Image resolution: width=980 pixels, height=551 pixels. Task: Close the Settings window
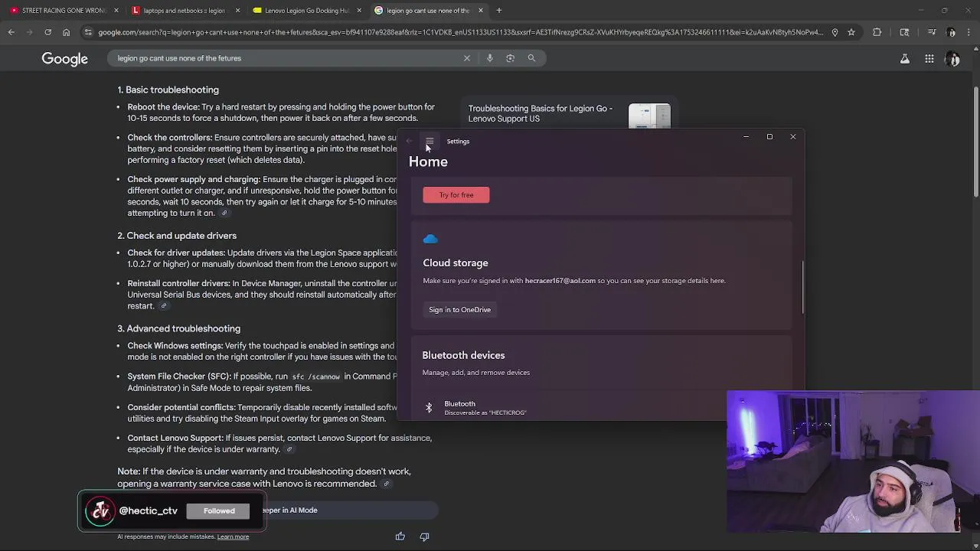click(x=793, y=137)
